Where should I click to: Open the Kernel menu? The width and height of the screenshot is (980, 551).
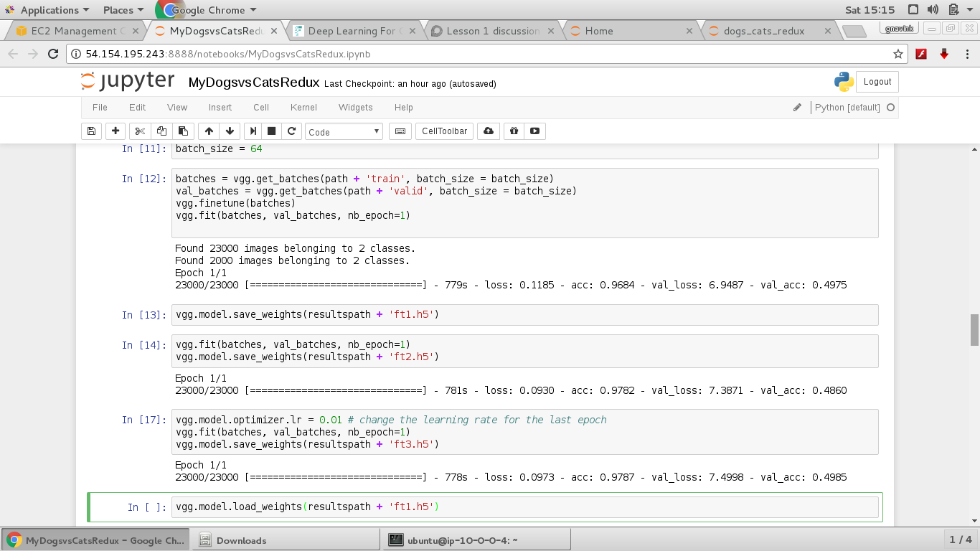pyautogui.click(x=303, y=108)
